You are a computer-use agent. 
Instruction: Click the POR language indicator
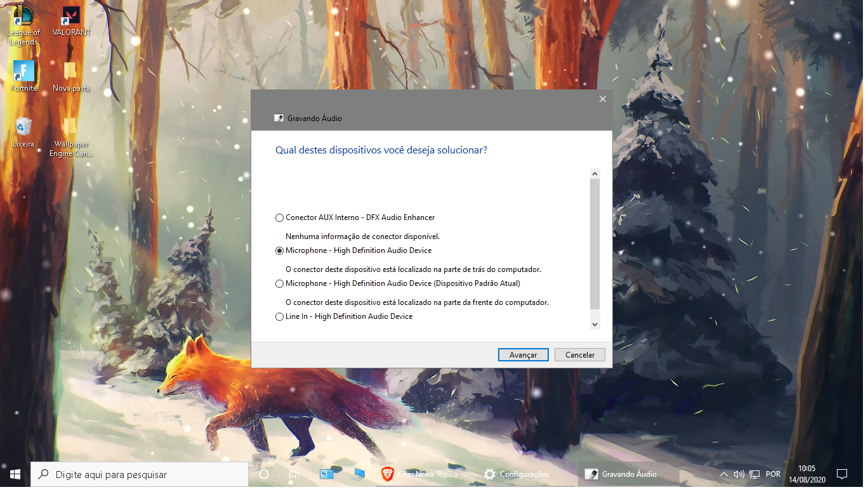[x=773, y=474]
